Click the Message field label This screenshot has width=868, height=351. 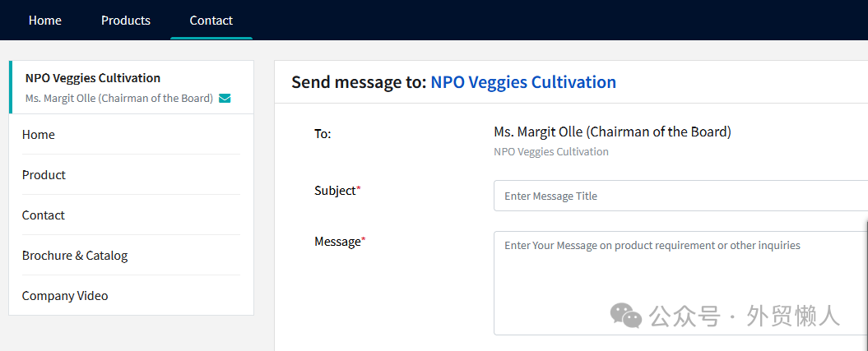point(338,242)
